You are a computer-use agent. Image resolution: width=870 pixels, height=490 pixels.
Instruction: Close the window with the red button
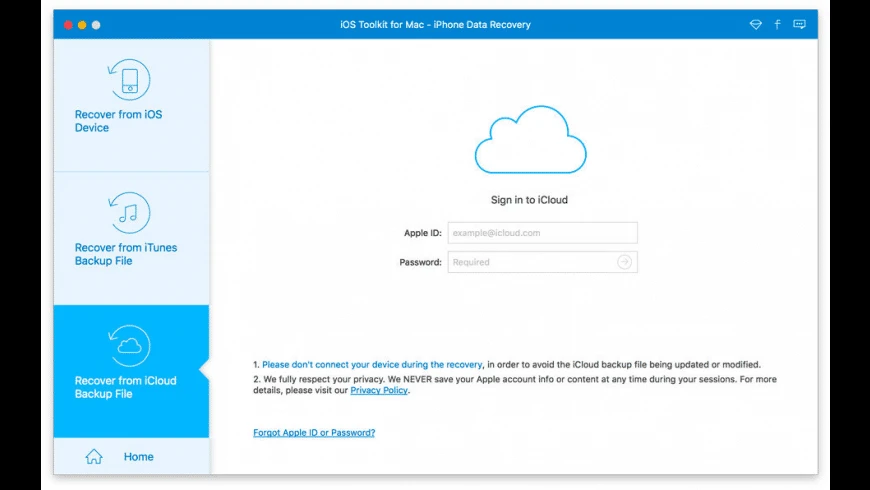68,25
